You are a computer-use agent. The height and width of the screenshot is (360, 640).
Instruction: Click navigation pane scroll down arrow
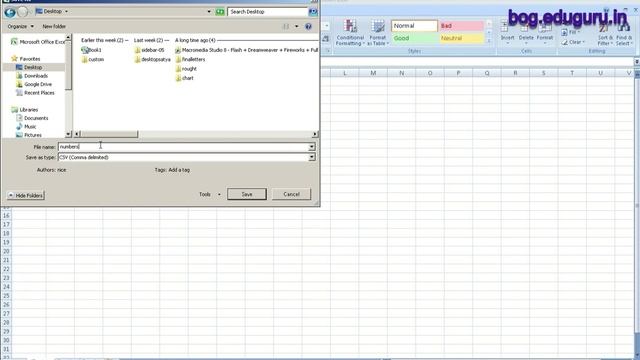tap(68, 134)
